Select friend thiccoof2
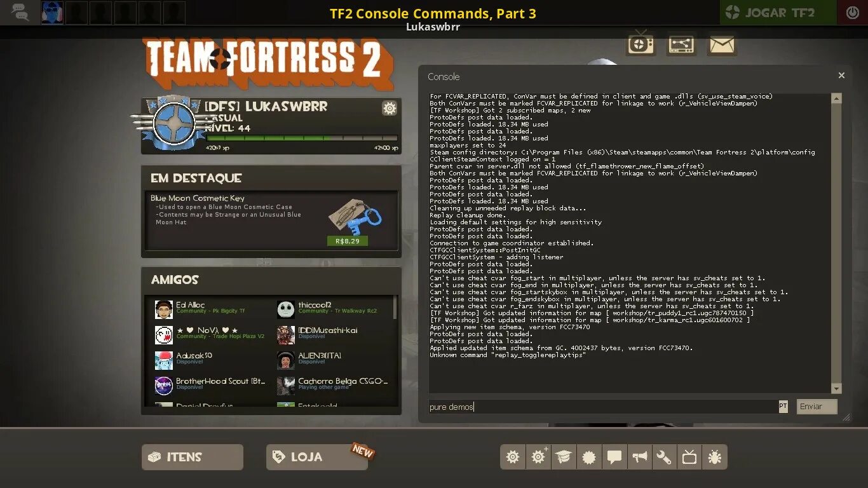This screenshot has height=488, width=868. coord(333,308)
